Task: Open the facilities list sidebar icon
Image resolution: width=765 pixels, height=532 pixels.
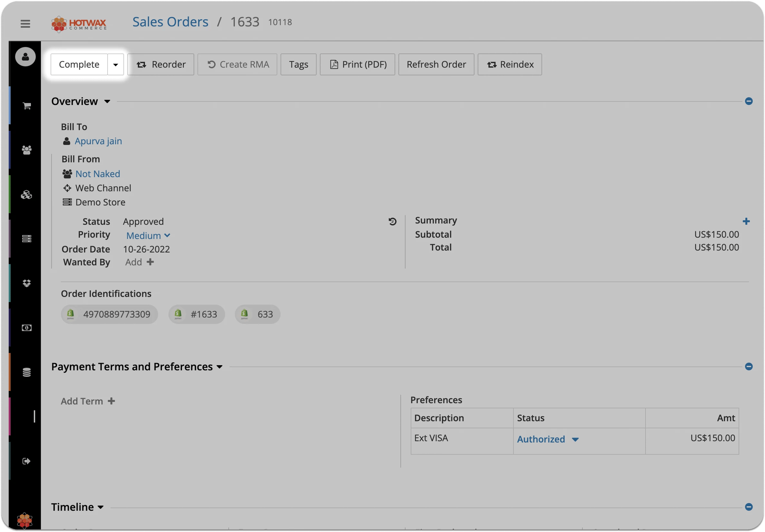Action: pyautogui.click(x=27, y=239)
